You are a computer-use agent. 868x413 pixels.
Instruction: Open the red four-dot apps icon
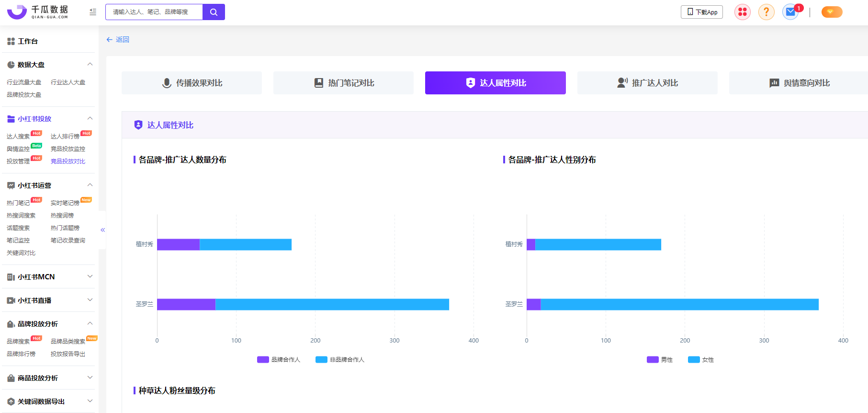[x=743, y=12]
